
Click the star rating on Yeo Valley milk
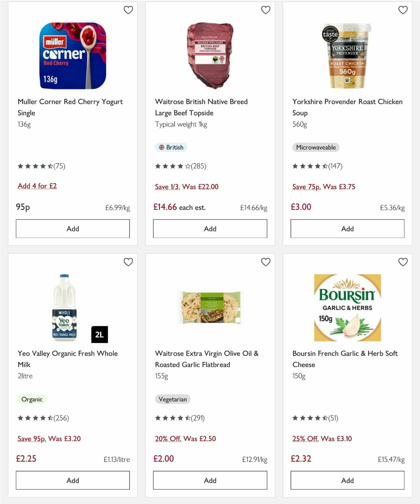pos(43,418)
